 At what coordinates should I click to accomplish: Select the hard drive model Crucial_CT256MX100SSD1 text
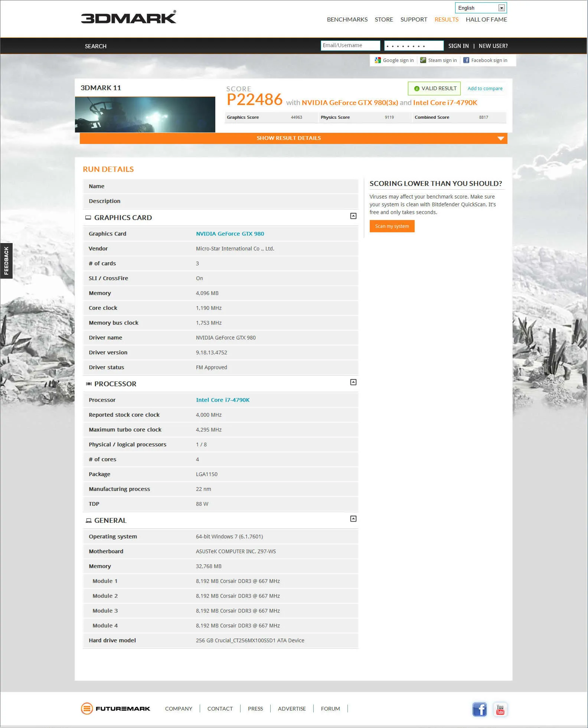tap(250, 640)
